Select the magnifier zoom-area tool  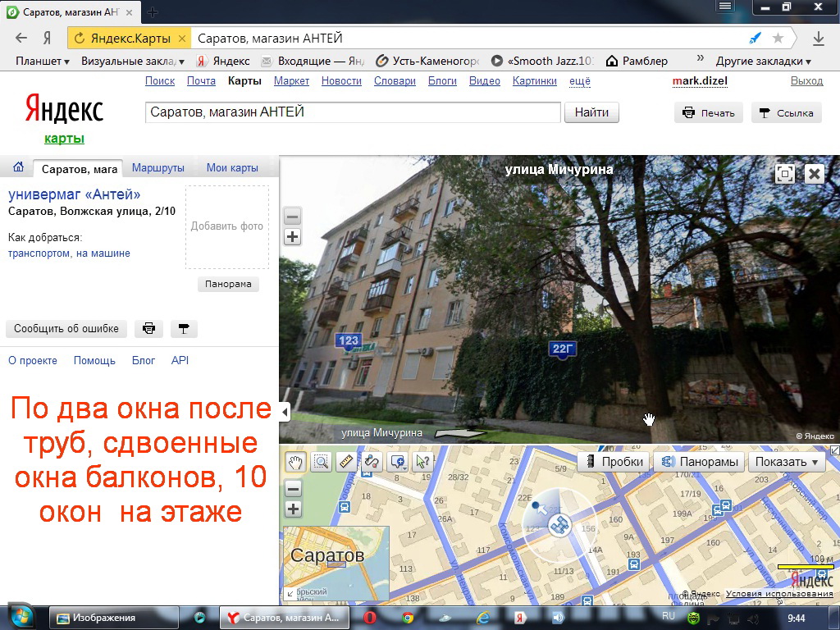pos(320,462)
